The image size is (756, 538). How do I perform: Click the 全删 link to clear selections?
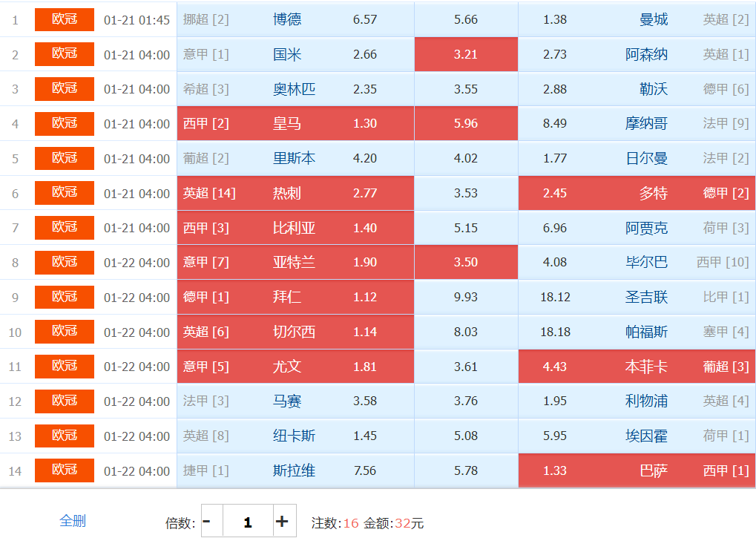(73, 521)
